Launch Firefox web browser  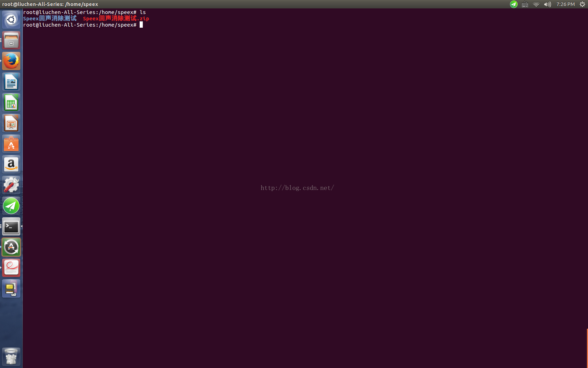11,61
